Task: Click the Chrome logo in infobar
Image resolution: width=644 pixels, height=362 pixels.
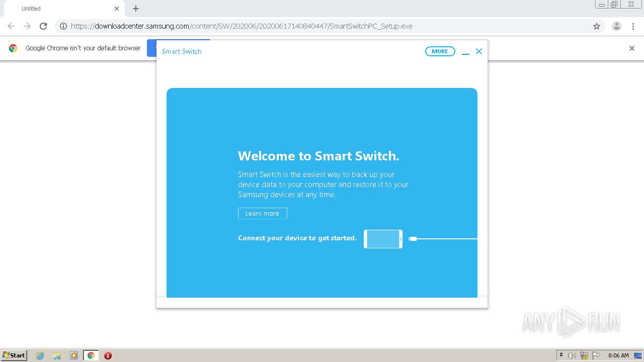Action: tap(13, 48)
